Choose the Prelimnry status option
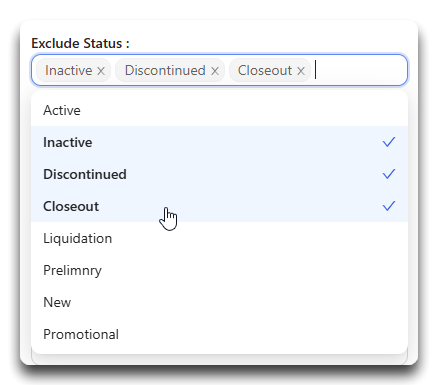The height and width of the screenshot is (385, 438). [x=219, y=270]
